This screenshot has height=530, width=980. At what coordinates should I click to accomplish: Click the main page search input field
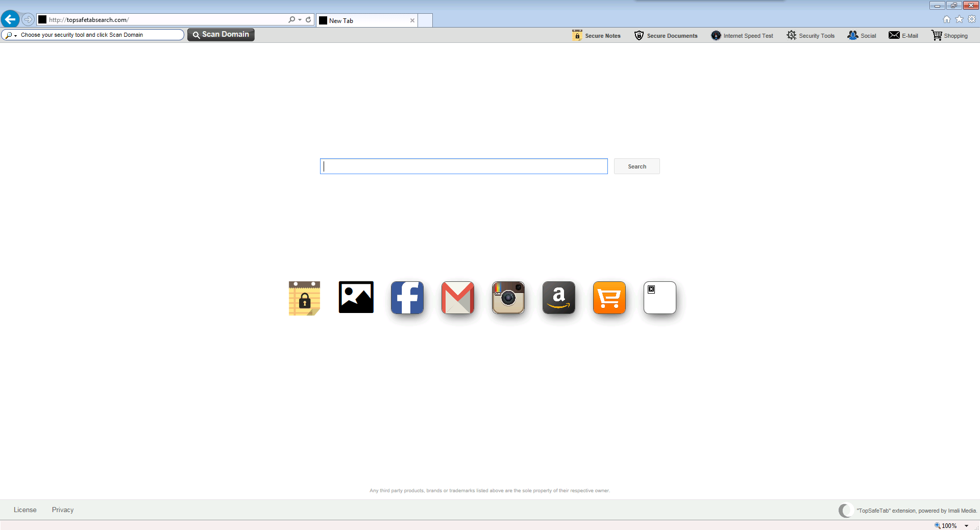464,166
